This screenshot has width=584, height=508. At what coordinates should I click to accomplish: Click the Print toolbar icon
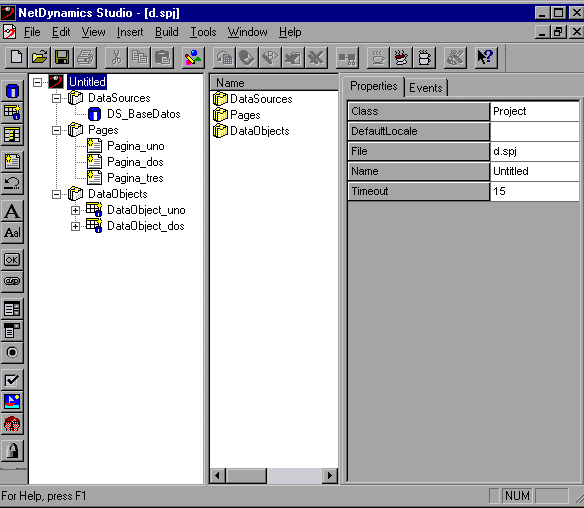[x=85, y=58]
